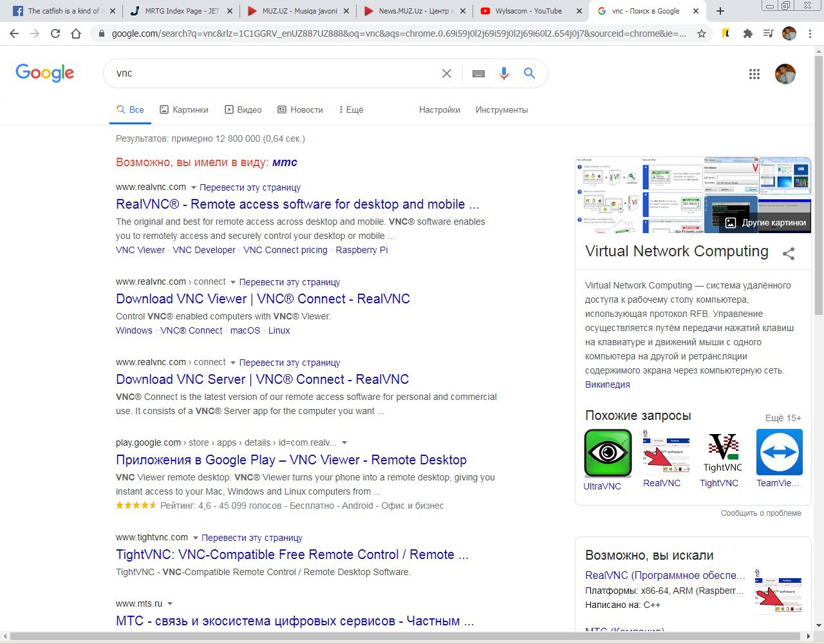Open Ещё 15+ related searches
The image size is (824, 644).
pos(783,418)
